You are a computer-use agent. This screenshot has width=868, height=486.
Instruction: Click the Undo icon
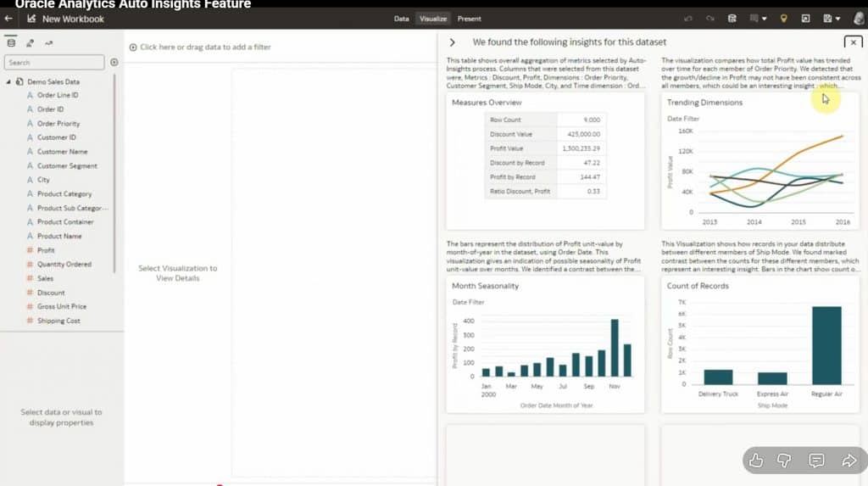point(688,19)
